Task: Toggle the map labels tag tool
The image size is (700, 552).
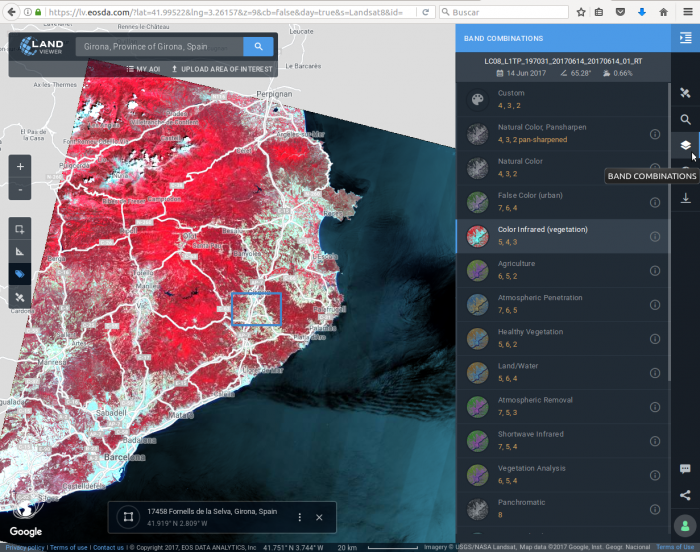Action: click(20, 274)
